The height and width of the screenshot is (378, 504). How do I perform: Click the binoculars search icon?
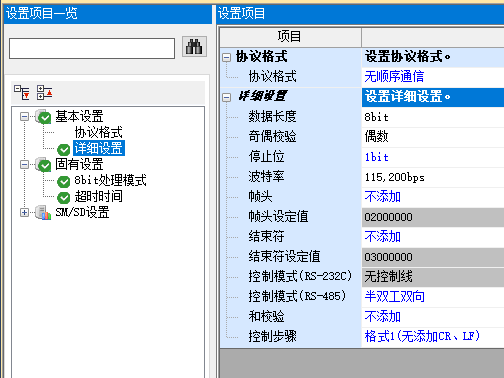pos(194,47)
